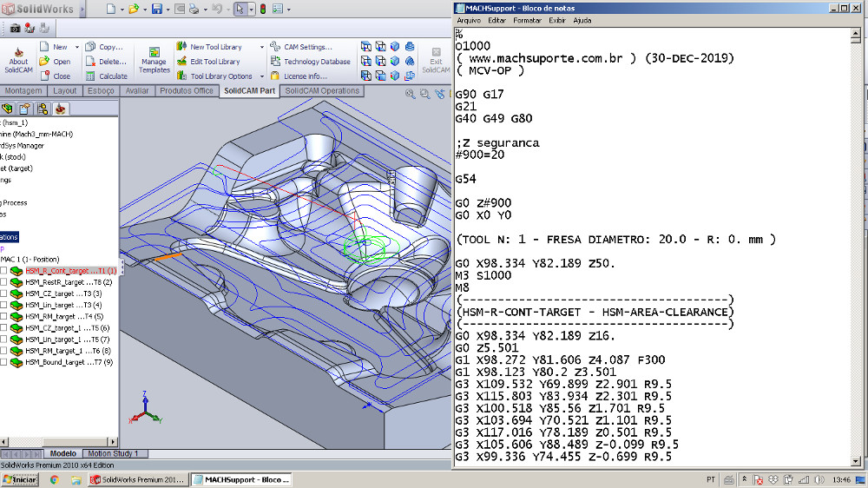Check the HSM_Bound_target operation checkbox
868x488 pixels.
tap(4, 362)
